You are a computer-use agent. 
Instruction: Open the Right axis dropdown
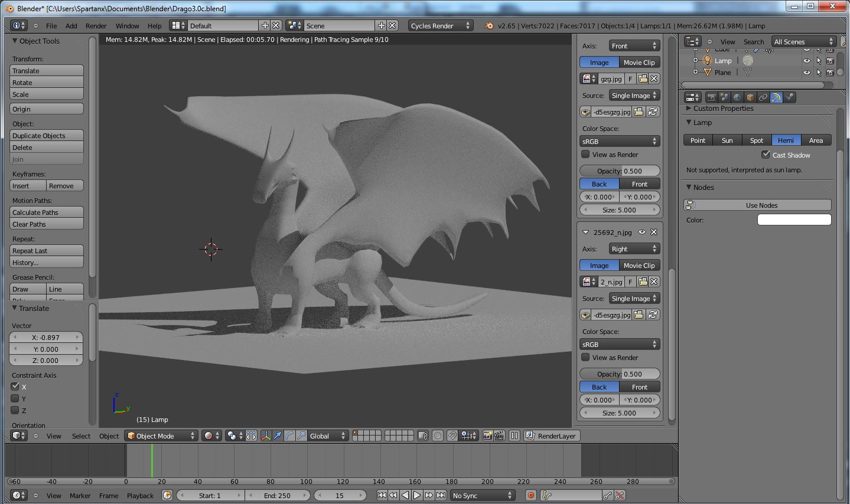(634, 248)
